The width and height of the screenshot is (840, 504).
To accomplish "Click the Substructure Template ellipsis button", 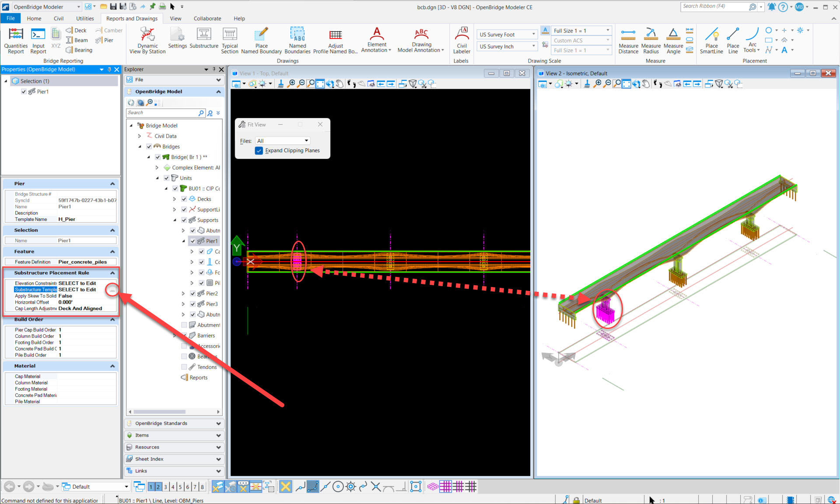I will pos(112,290).
